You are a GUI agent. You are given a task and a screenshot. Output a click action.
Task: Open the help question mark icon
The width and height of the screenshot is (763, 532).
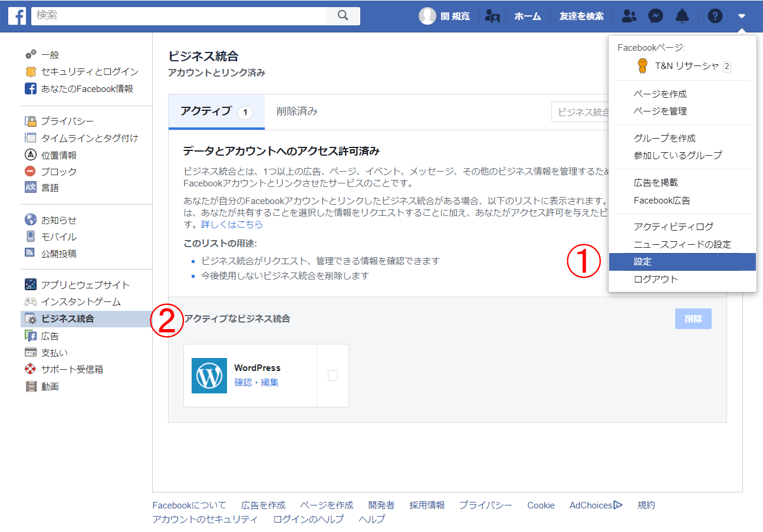click(715, 16)
